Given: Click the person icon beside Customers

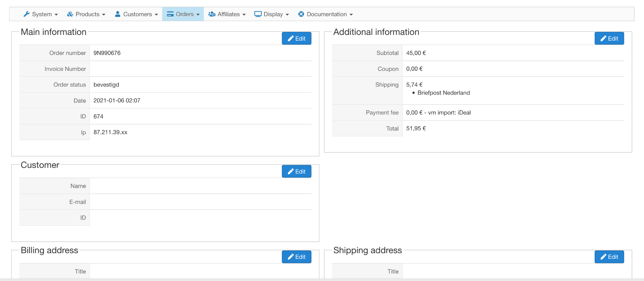Looking at the screenshot, I should tap(118, 14).
